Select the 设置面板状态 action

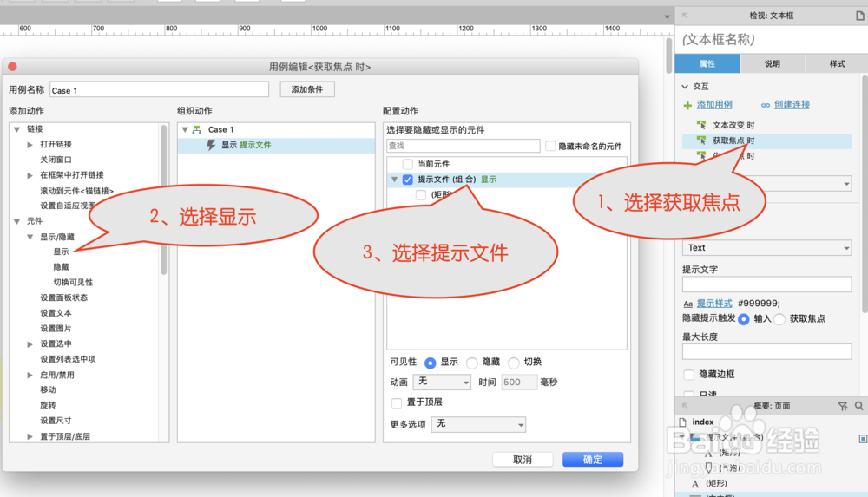[x=63, y=298]
